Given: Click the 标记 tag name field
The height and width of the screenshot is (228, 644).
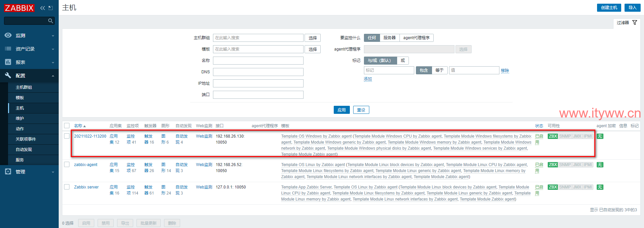Looking at the screenshot, I should [389, 70].
